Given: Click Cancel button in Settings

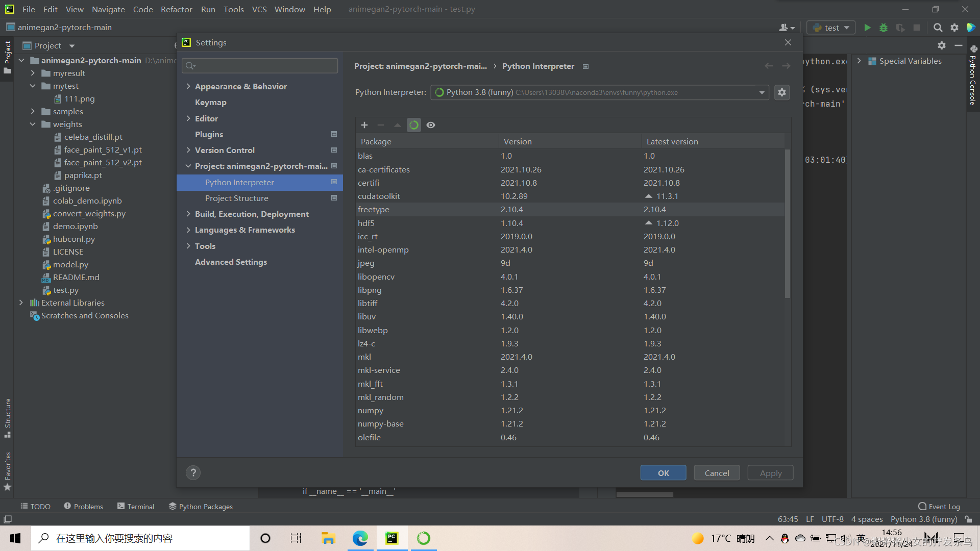Looking at the screenshot, I should point(717,473).
